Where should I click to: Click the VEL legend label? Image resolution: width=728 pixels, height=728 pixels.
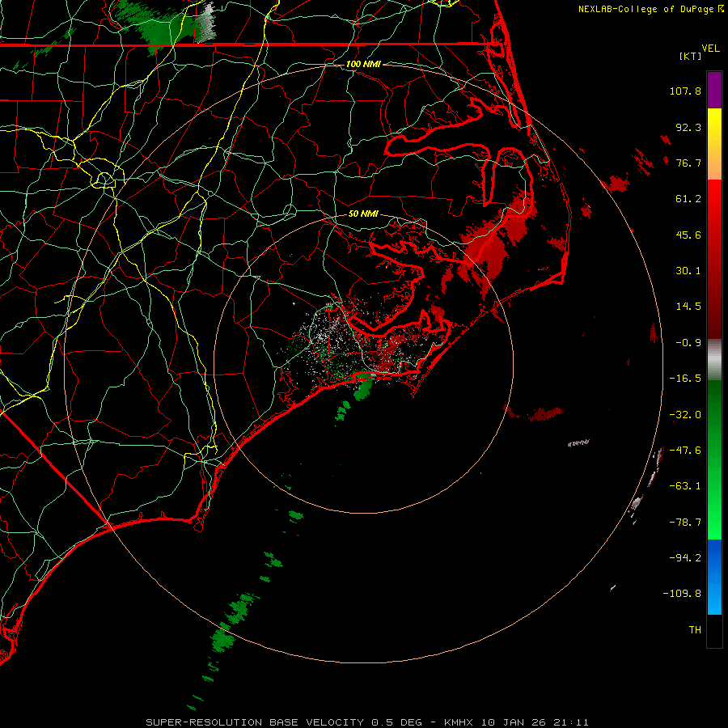tap(710, 49)
